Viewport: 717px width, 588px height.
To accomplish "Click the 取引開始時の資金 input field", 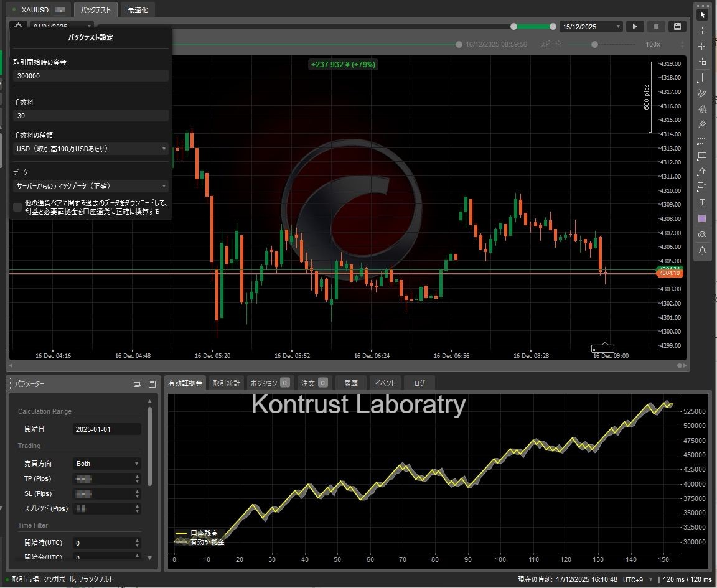I will coord(91,76).
